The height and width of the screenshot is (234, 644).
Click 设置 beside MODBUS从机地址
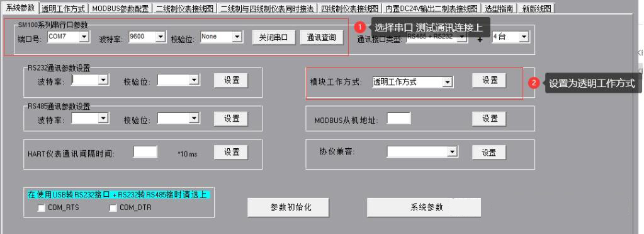(x=489, y=119)
